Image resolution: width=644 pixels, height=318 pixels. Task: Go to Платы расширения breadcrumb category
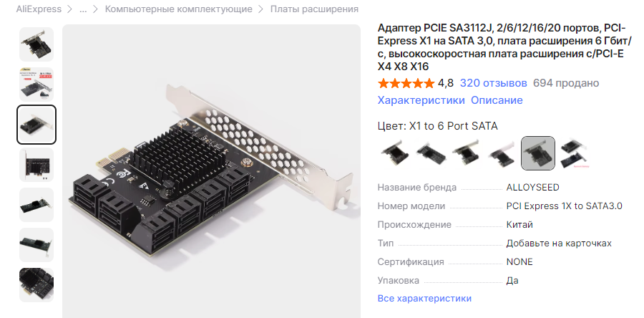pos(314,9)
